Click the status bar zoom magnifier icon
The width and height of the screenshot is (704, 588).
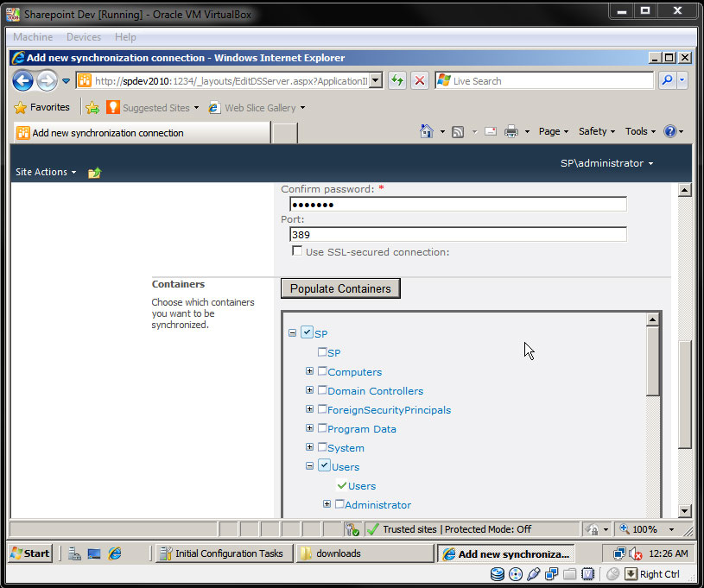point(624,528)
